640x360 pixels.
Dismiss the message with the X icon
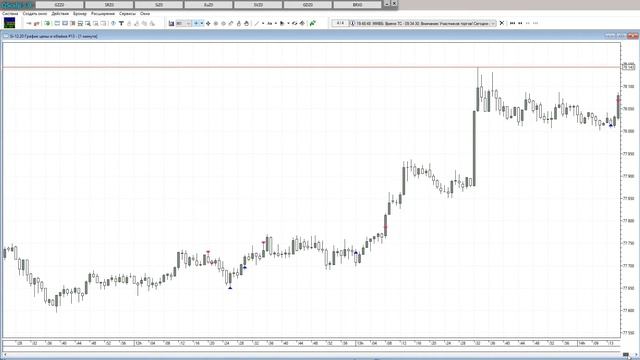click(502, 23)
